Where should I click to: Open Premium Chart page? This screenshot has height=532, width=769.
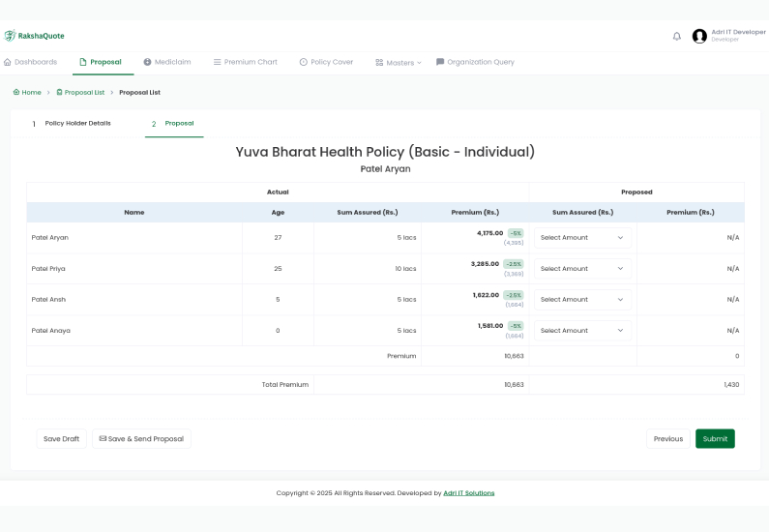coord(246,62)
